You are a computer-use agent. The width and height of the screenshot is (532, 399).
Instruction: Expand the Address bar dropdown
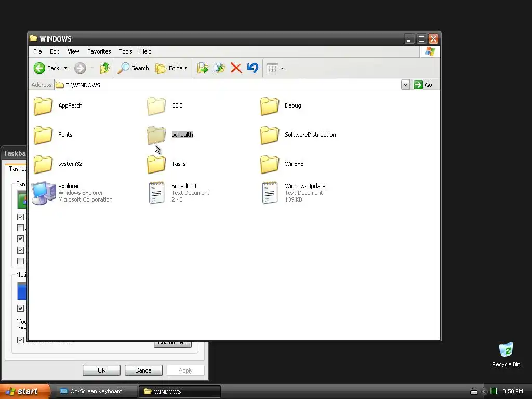tap(405, 85)
